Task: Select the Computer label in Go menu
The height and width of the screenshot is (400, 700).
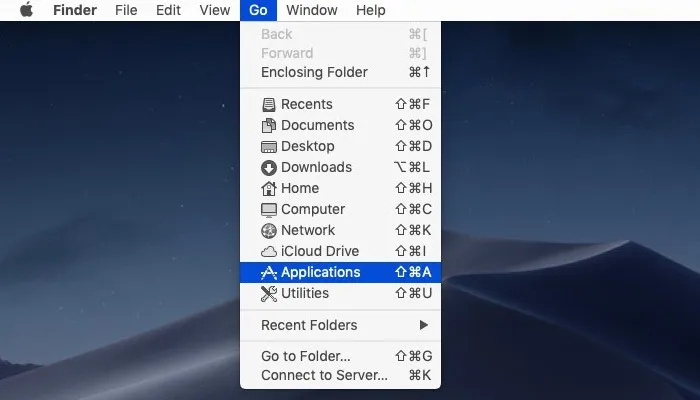Action: (313, 209)
